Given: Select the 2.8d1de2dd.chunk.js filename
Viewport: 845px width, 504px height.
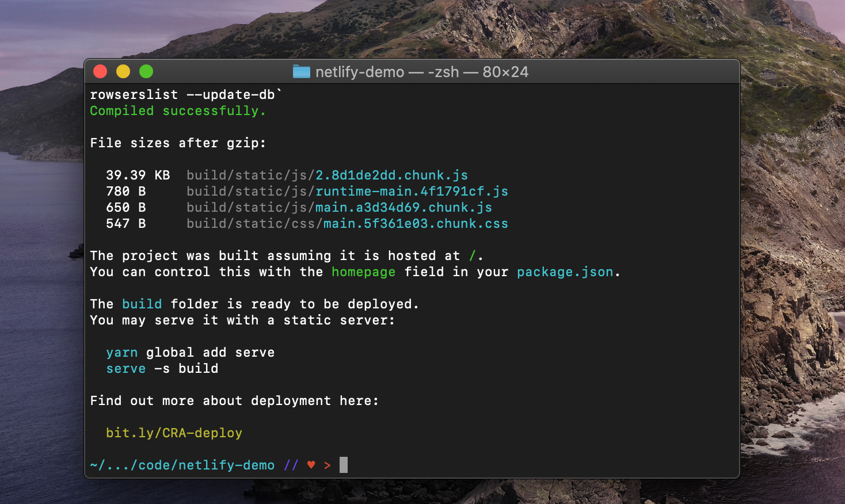Looking at the screenshot, I should click(x=391, y=175).
